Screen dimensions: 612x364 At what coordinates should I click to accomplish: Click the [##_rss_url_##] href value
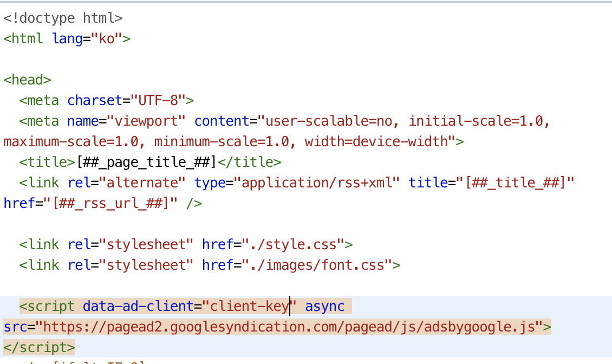point(110,203)
